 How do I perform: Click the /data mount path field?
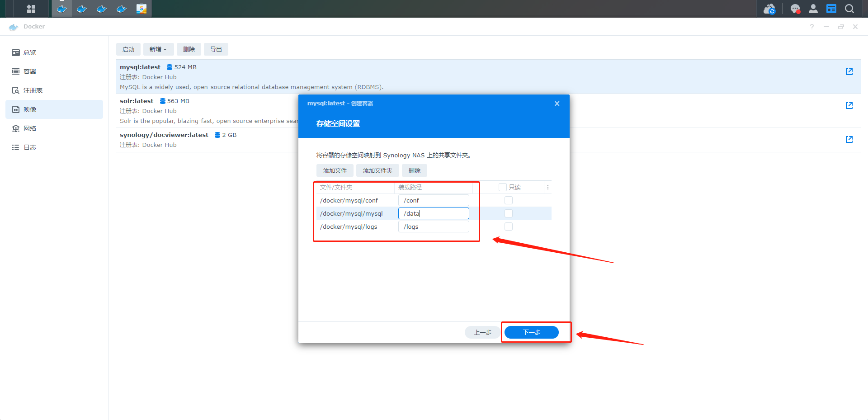pos(434,213)
